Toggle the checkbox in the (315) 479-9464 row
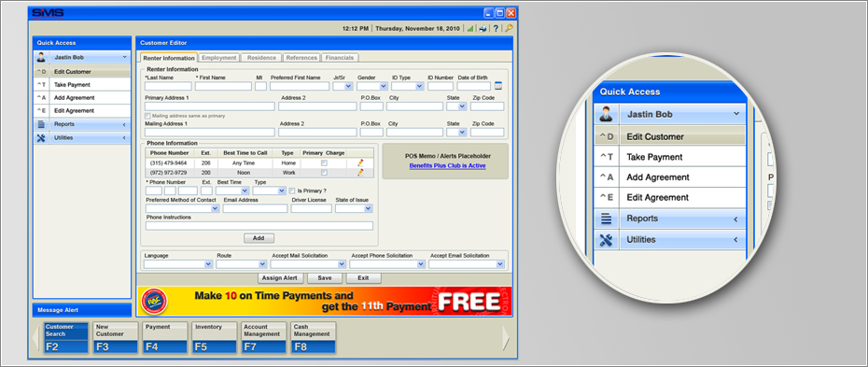 (x=324, y=162)
